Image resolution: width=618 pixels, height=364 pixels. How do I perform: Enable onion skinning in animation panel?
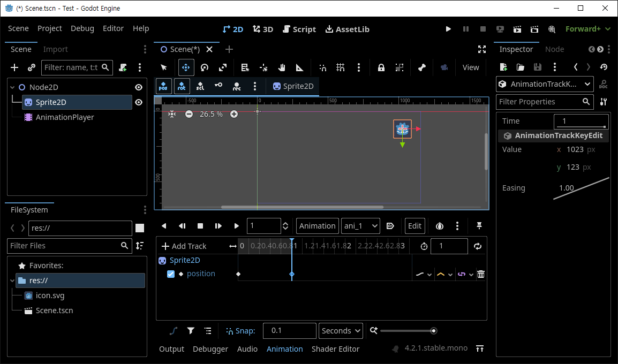click(x=440, y=226)
